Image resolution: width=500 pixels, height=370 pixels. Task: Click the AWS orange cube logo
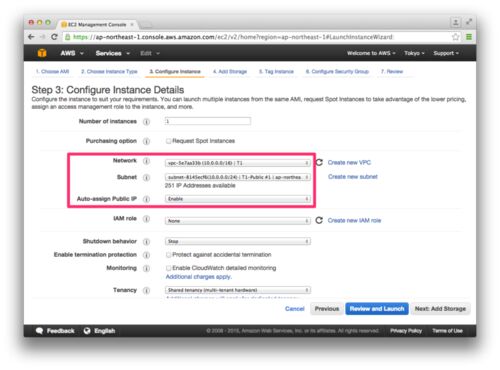point(42,53)
